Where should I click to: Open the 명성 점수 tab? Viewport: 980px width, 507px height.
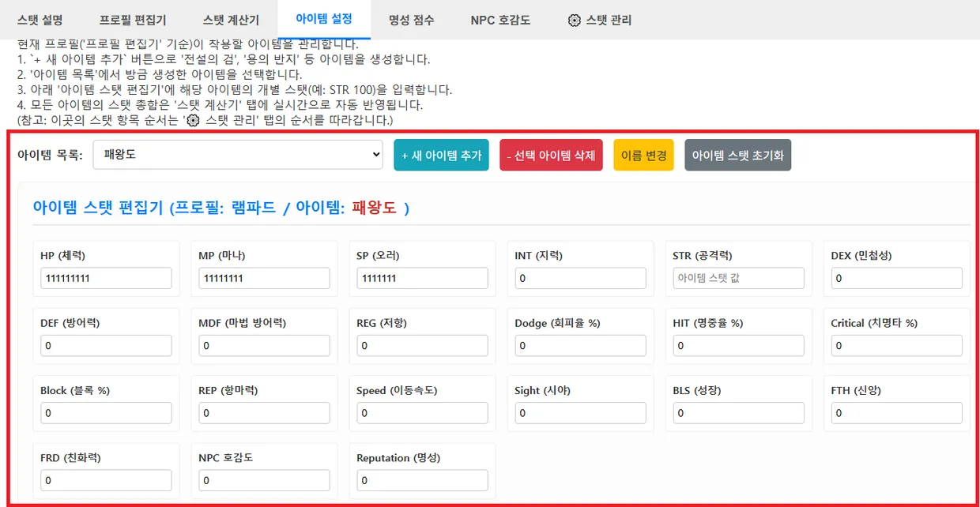click(x=411, y=20)
